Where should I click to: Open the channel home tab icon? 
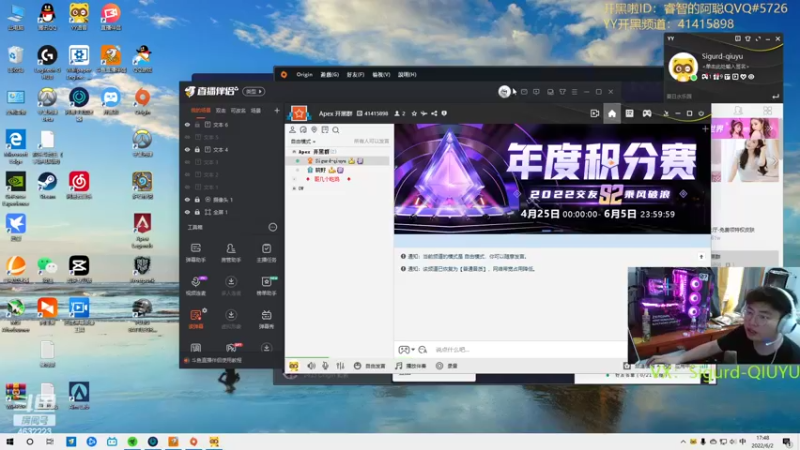coord(612,113)
